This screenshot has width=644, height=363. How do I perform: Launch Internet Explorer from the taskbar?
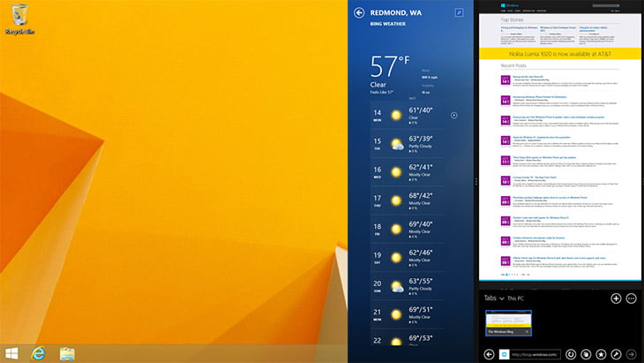38,353
